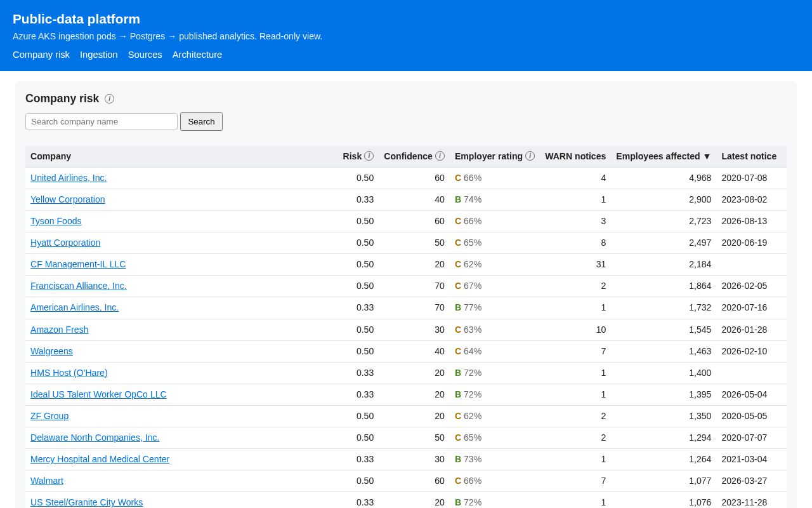The image size is (812, 508).
Task: Open Delaware North Companies, Inc. link
Action: (x=95, y=438)
